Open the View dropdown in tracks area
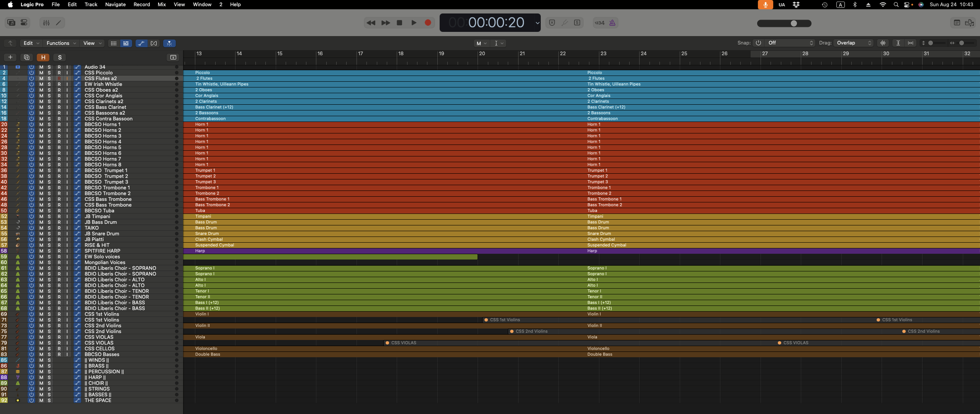 point(92,43)
